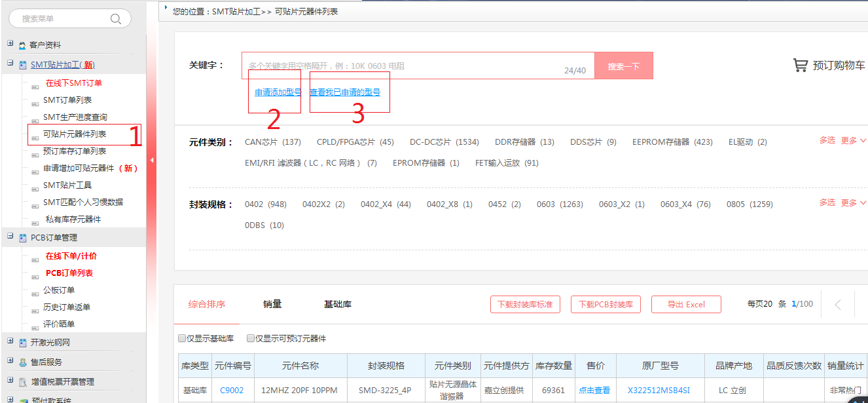Switch to the 销量 sort tab
The image size is (868, 403).
272,304
